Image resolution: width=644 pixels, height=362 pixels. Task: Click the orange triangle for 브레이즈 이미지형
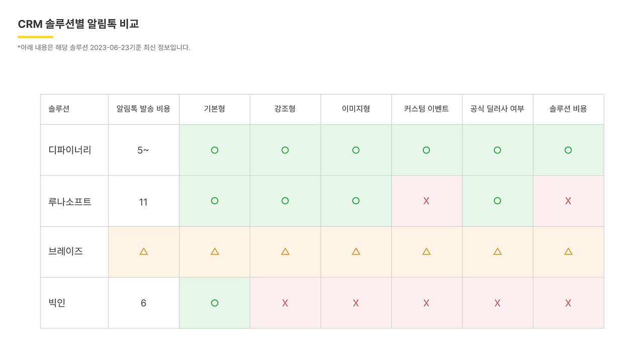356,251
